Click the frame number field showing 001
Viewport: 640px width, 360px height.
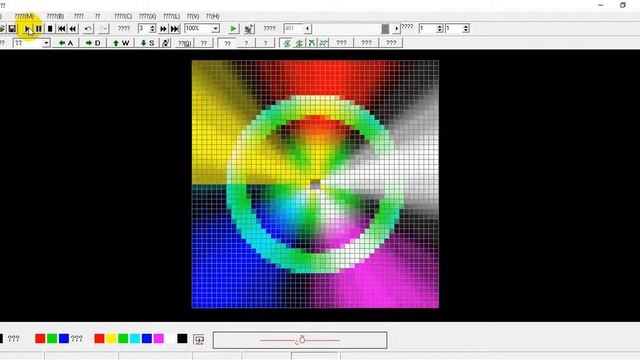pos(293,28)
